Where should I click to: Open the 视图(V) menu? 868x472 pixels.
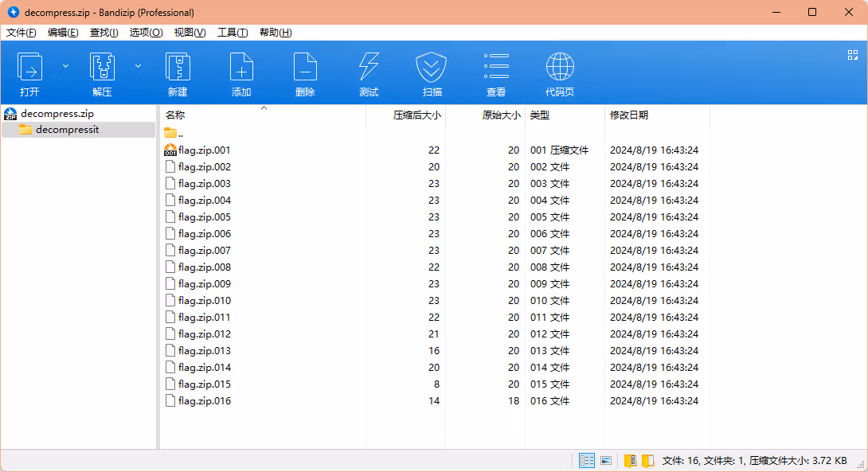(x=190, y=33)
